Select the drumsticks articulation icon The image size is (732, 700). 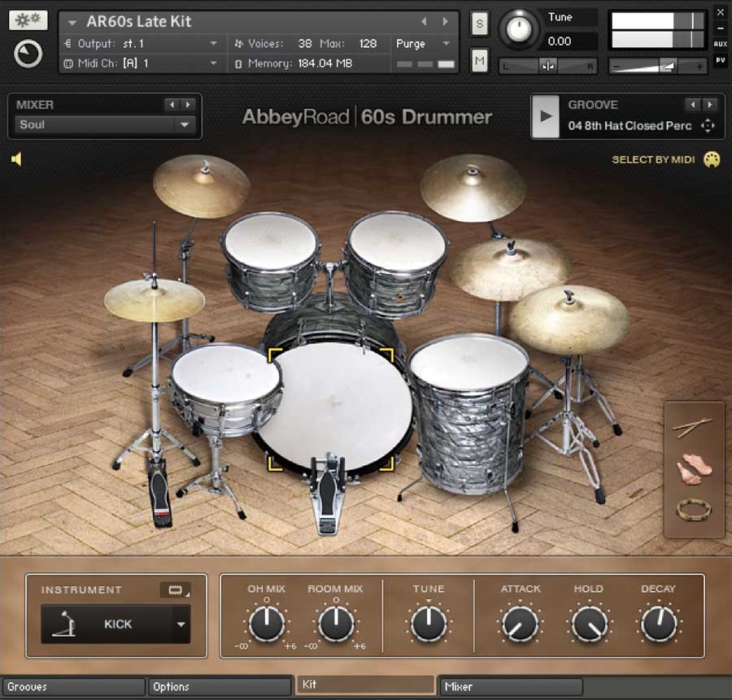693,427
